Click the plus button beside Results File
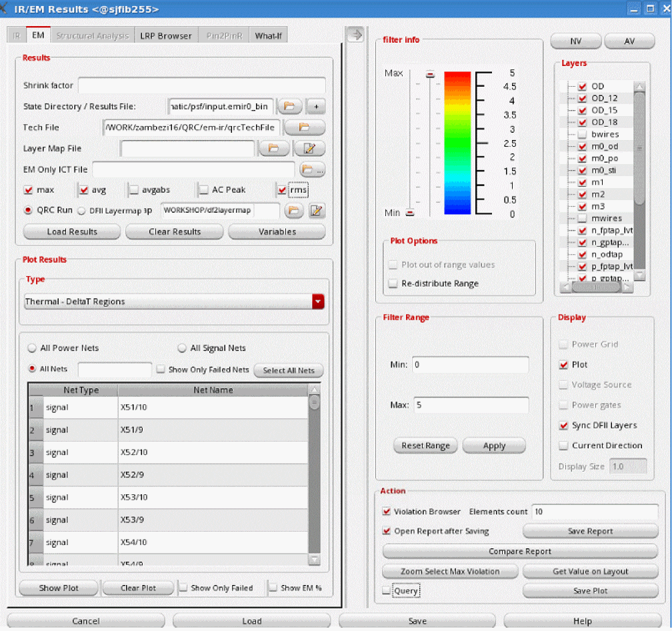This screenshot has height=631, width=672. click(x=315, y=106)
